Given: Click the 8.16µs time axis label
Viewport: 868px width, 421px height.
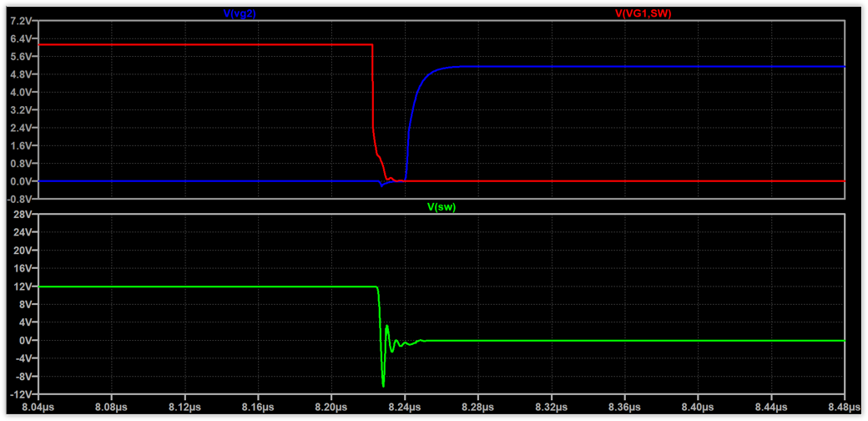Looking at the screenshot, I should coord(258,407).
